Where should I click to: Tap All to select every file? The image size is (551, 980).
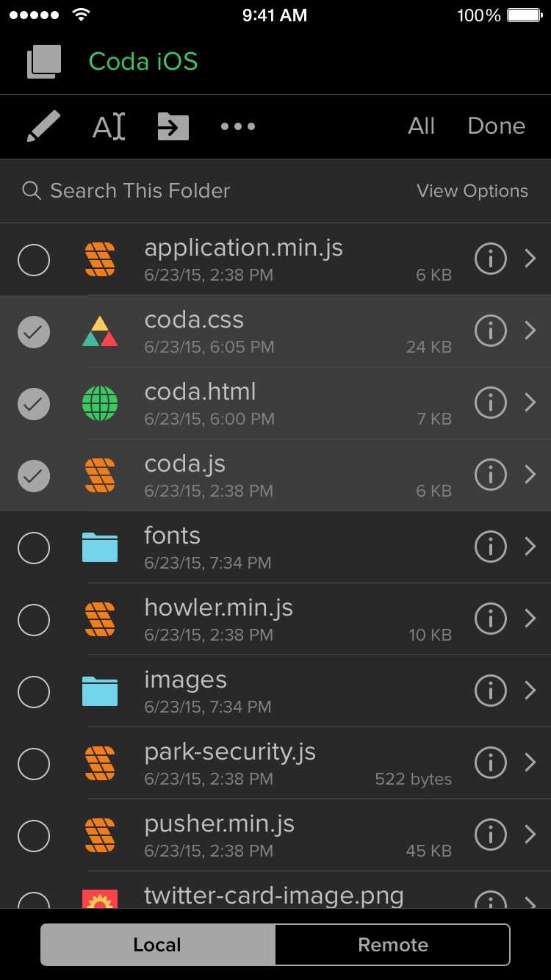pyautogui.click(x=422, y=126)
